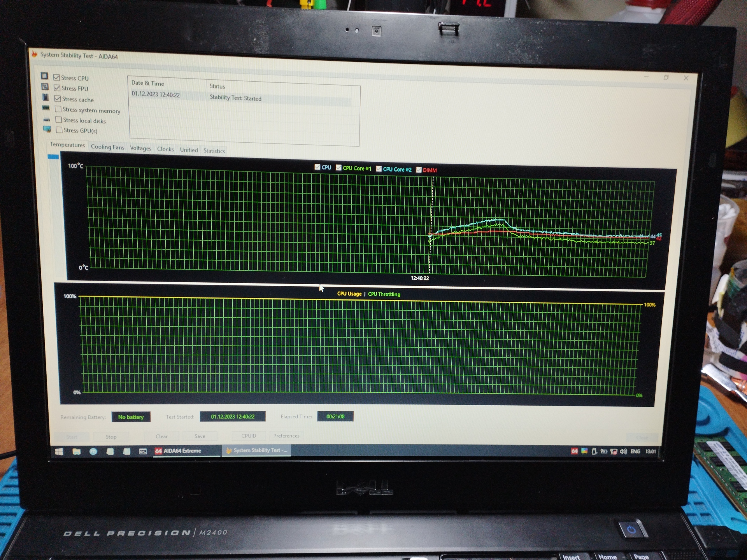Hide the CPU temperature line via its checkbox
The image size is (747, 560).
click(x=317, y=167)
